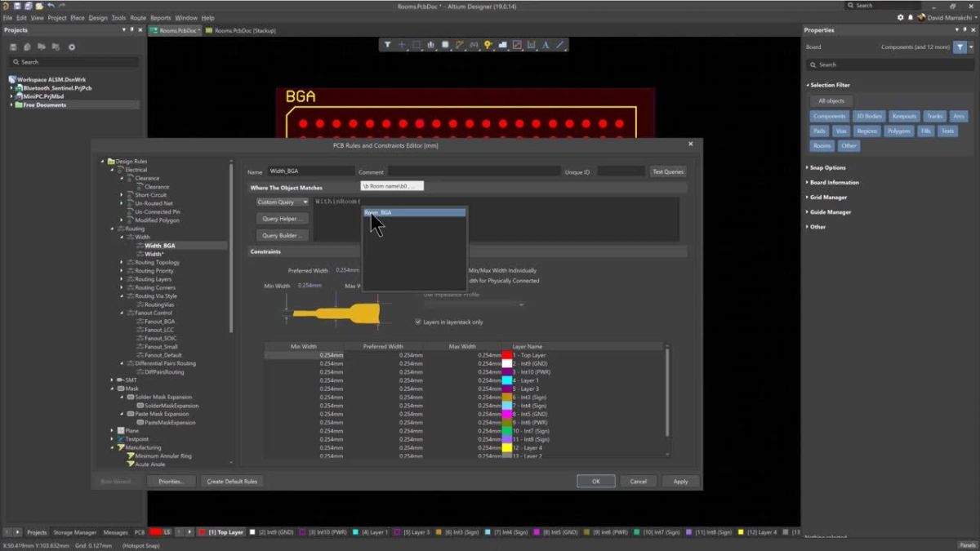Viewport: 980px width, 551px height.
Task: Select the filter objects funnel tool
Action: click(x=389, y=46)
